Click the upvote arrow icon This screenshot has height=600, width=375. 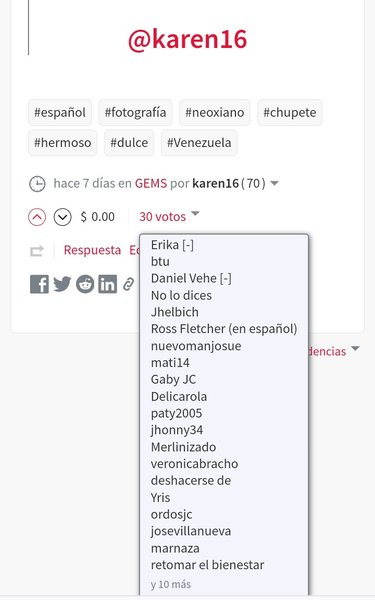[x=37, y=217]
